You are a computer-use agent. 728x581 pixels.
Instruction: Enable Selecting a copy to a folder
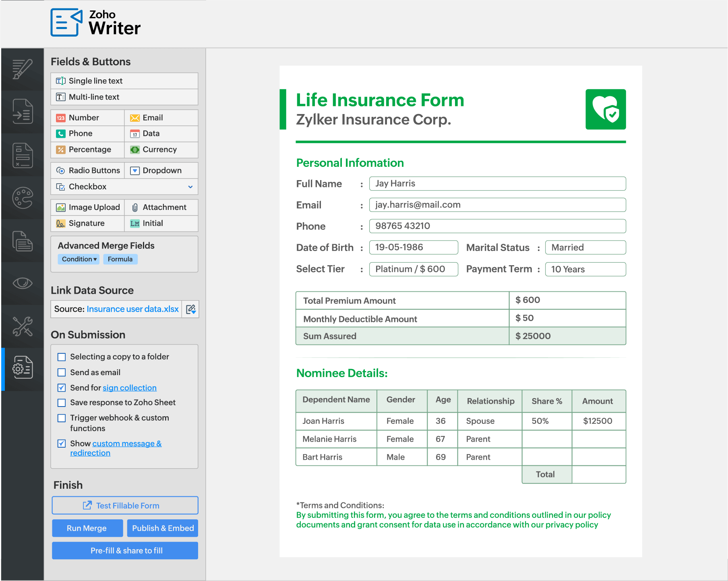tap(62, 357)
